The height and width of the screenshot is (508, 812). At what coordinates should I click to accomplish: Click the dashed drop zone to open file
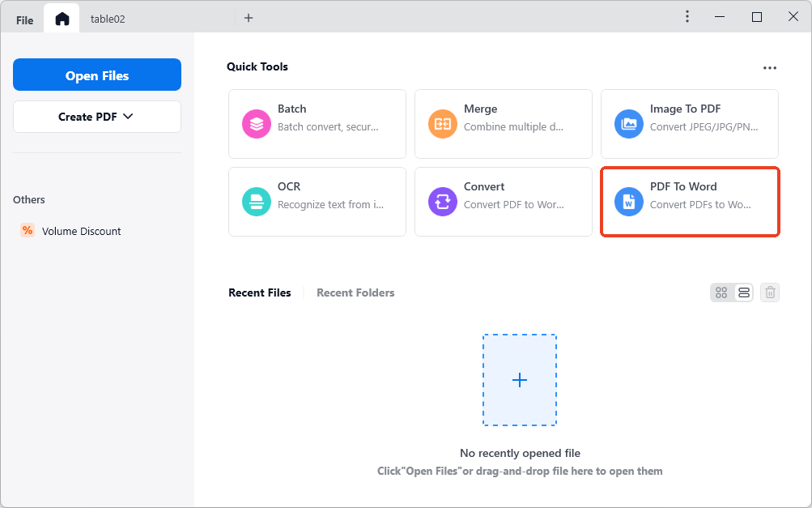click(520, 380)
